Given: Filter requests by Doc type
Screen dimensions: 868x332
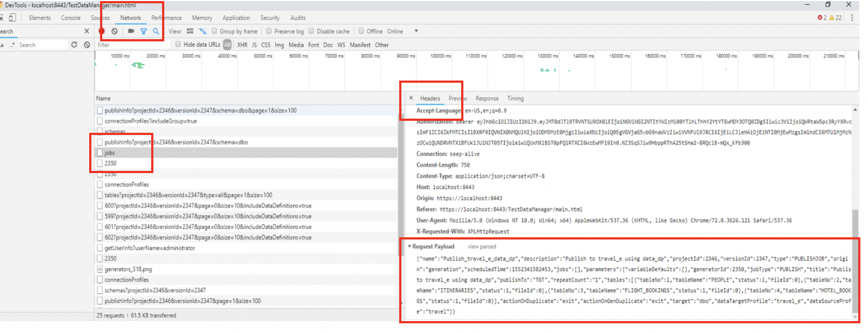Looking at the screenshot, I should (328, 45).
